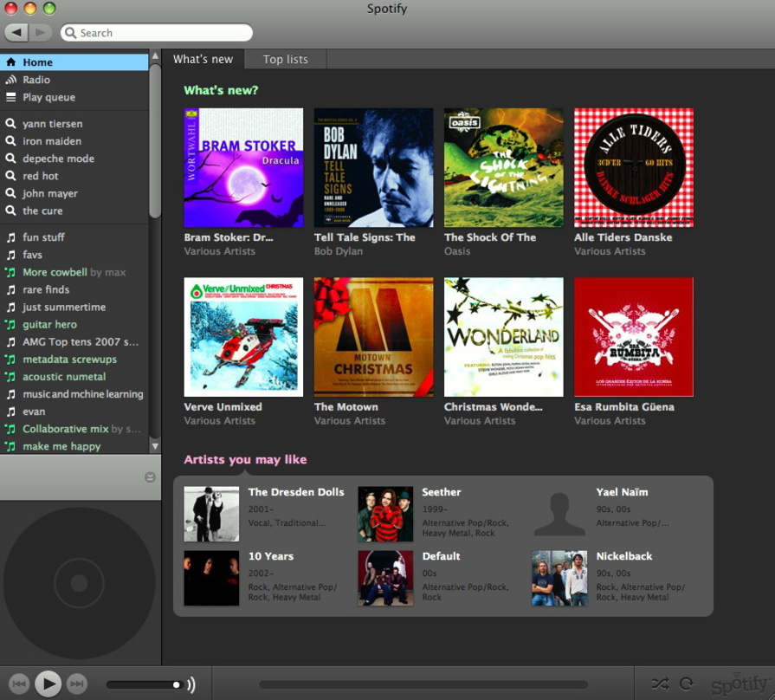Open the Play queue
This screenshot has width=775, height=700.
pos(74,97)
